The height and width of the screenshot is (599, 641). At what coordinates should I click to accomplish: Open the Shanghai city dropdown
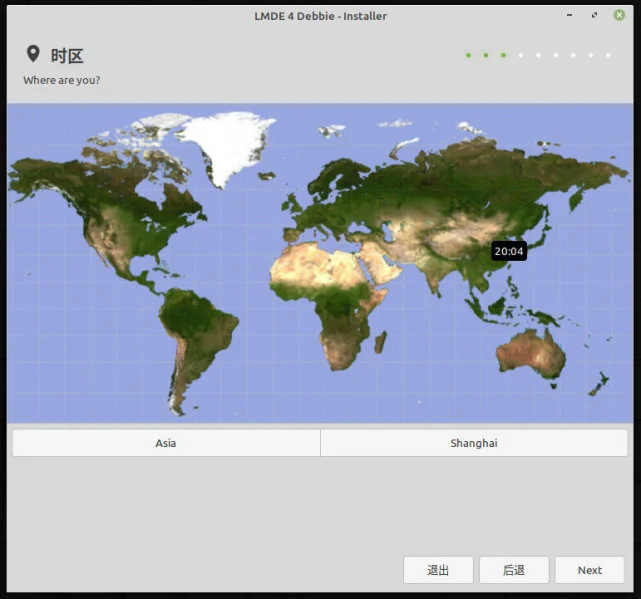point(474,443)
